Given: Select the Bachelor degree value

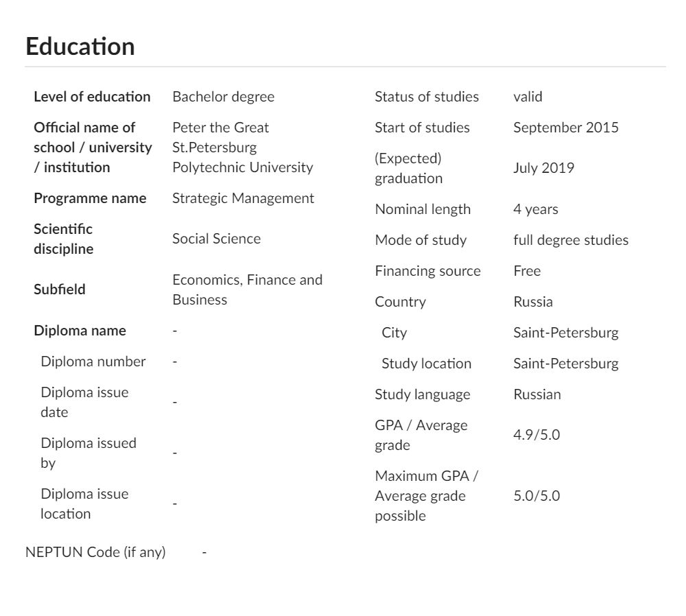Looking at the screenshot, I should (223, 97).
